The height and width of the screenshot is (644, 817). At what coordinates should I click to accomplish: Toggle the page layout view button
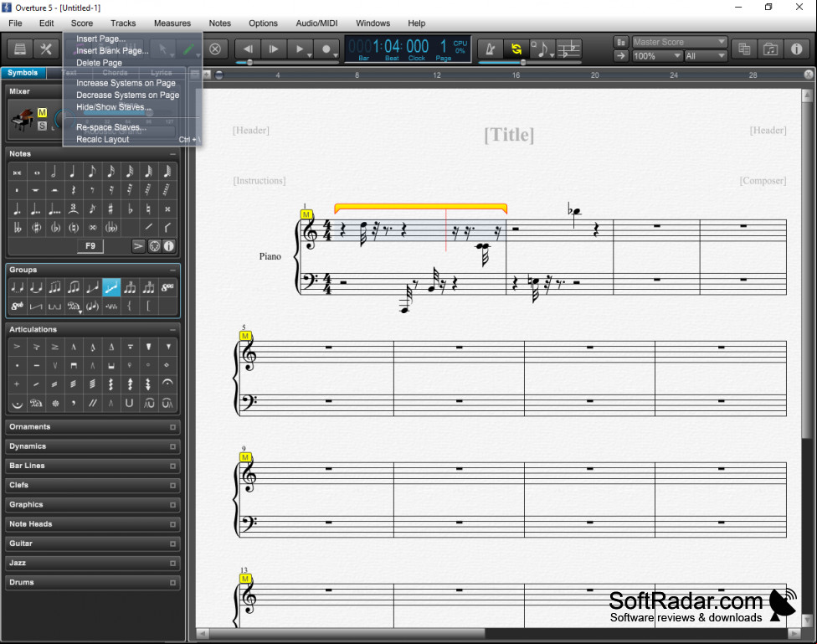coord(620,42)
